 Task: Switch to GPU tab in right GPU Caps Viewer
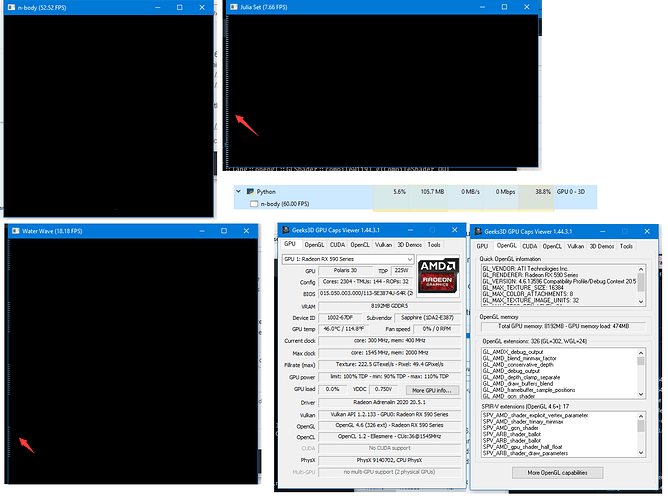coord(482,246)
